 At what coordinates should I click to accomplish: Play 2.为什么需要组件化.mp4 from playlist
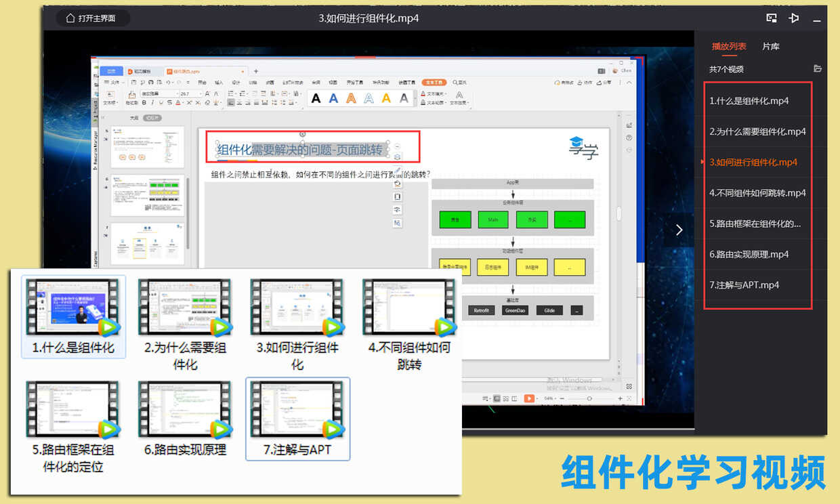click(x=757, y=131)
